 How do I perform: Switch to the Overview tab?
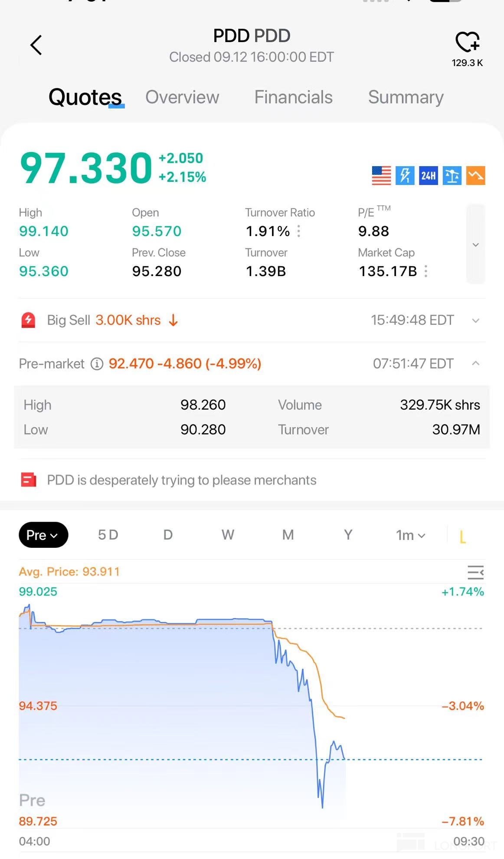point(182,97)
